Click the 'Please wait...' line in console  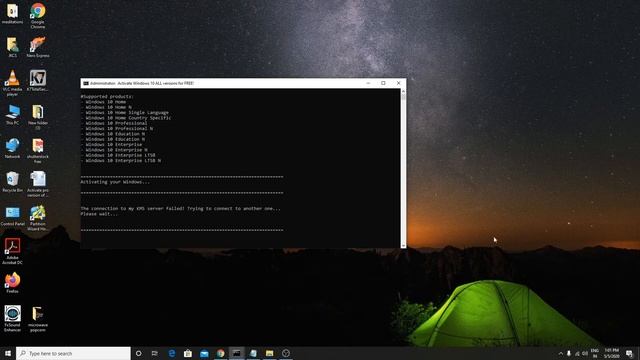point(99,214)
